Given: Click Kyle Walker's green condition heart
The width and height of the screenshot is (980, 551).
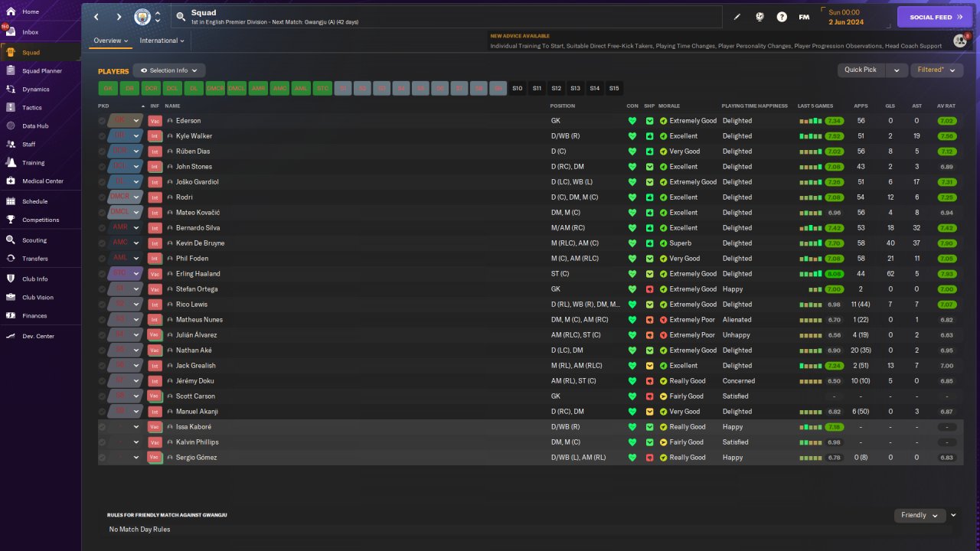Looking at the screenshot, I should pos(632,136).
